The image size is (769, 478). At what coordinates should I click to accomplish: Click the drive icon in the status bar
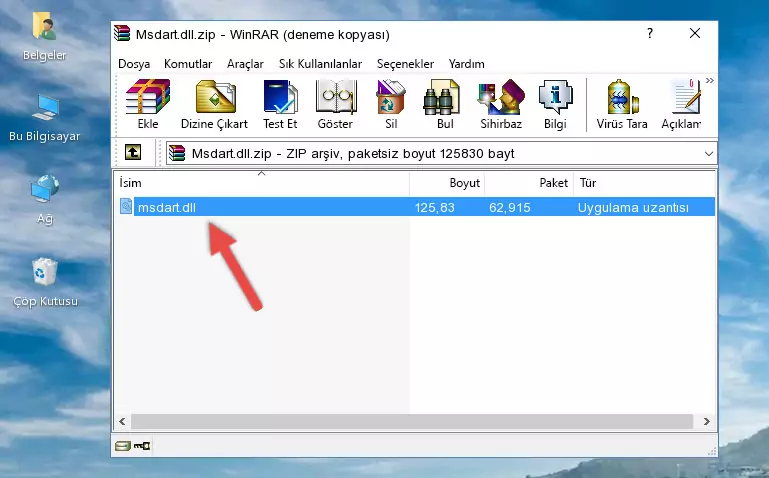[x=123, y=446]
